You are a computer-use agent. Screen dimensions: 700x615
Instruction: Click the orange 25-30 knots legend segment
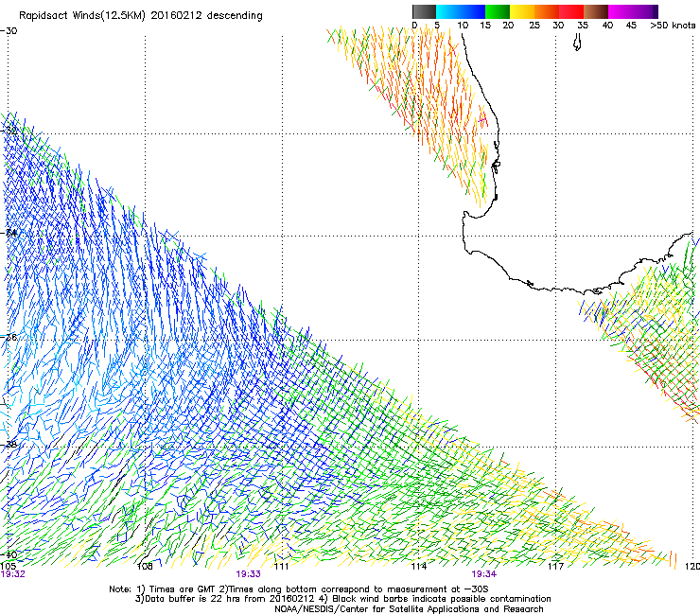click(547, 11)
